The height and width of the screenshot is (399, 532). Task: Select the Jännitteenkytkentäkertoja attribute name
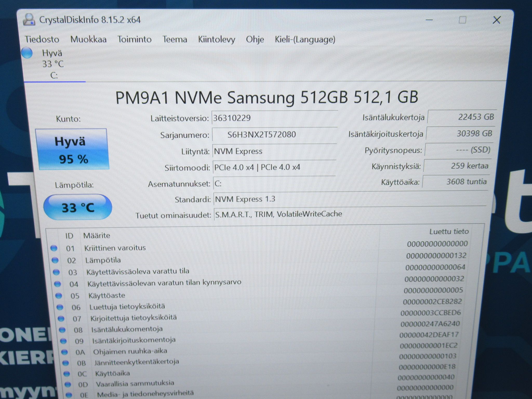coord(137,362)
